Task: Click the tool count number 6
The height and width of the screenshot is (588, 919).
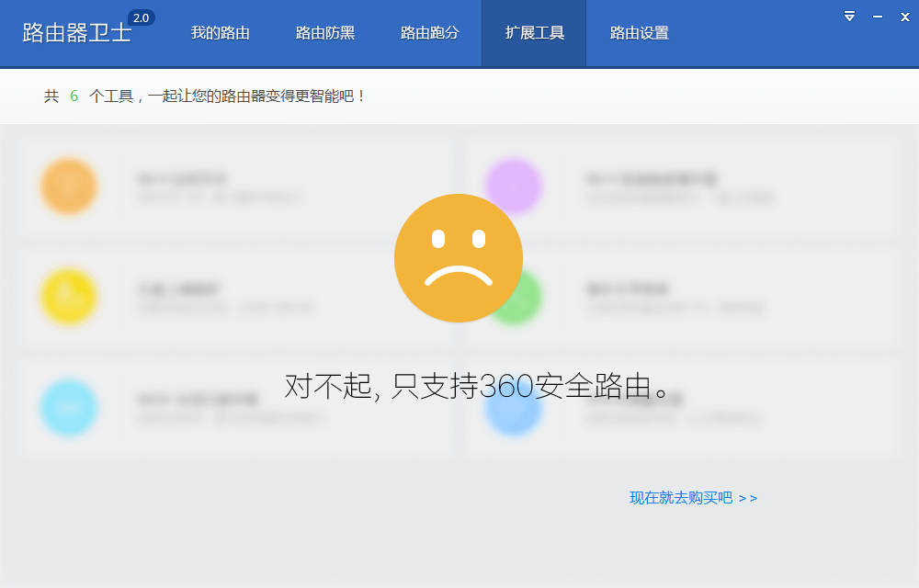Action: coord(74,96)
